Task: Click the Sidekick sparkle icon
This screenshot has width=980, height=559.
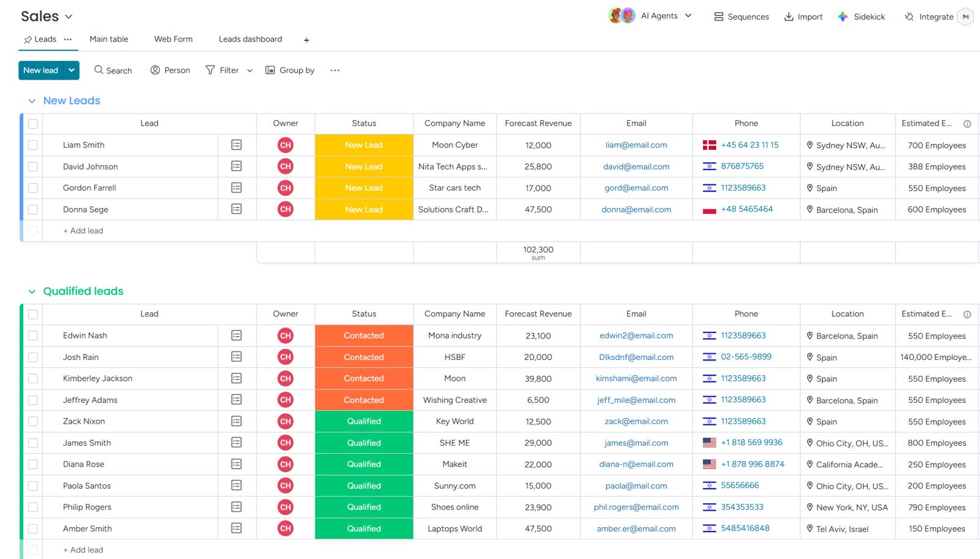Action: [843, 17]
